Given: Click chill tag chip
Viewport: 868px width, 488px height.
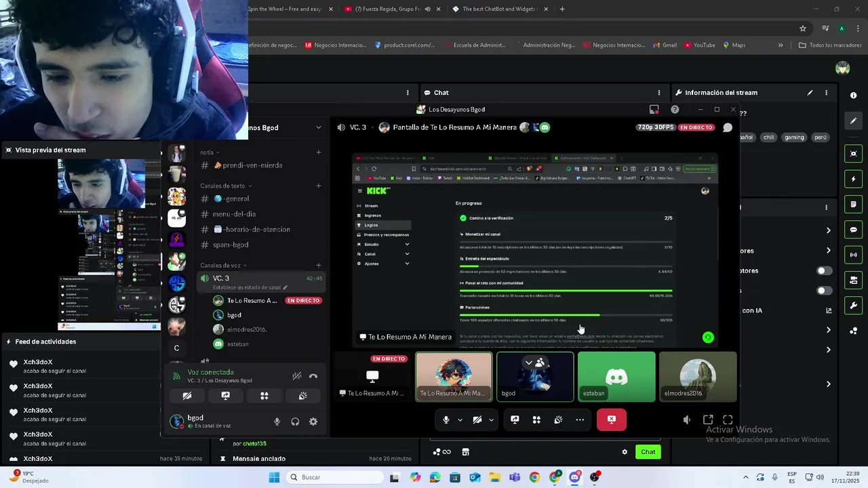Looking at the screenshot, I should pos(768,138).
